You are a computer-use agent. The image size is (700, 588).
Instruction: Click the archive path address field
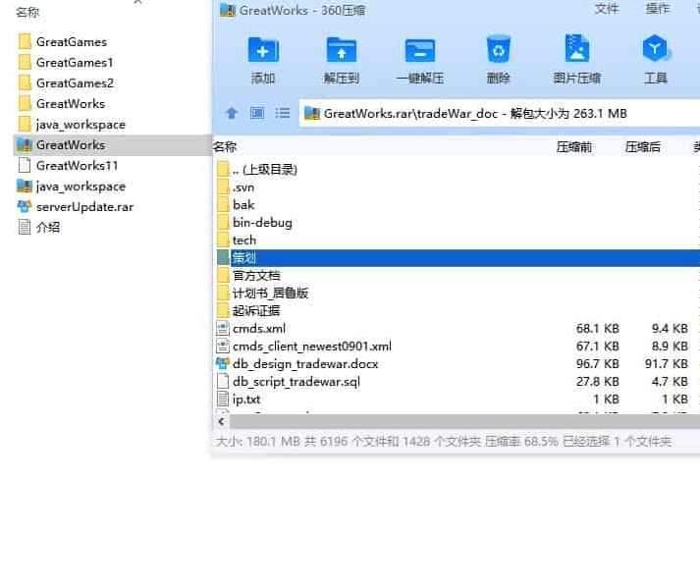pos(491,113)
